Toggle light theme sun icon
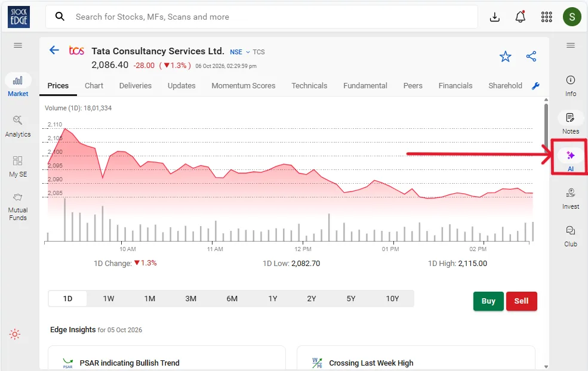 tap(14, 334)
